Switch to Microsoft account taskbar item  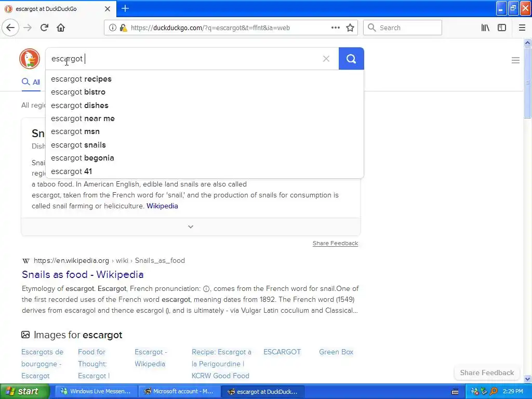(x=179, y=392)
